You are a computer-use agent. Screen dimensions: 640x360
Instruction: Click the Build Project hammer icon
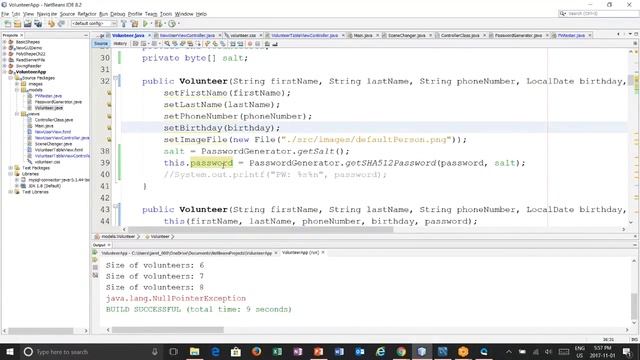point(124,24)
